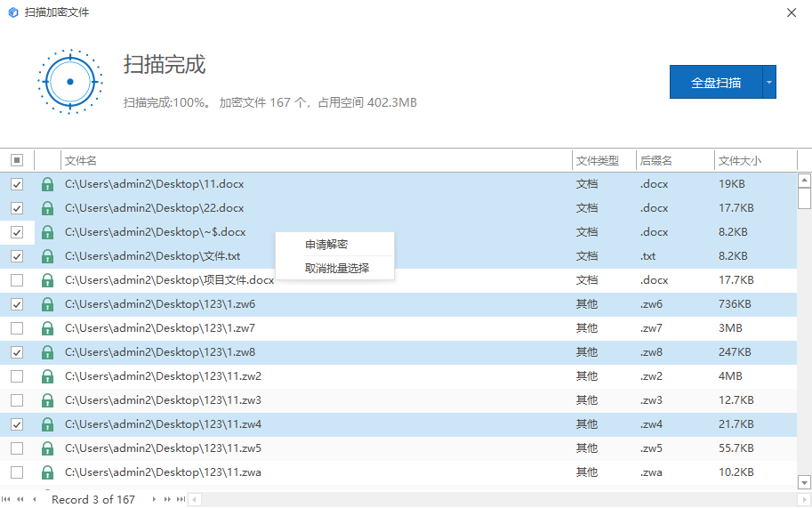Choose 取消批量选择 from context menu
812x508 pixels.
[335, 269]
